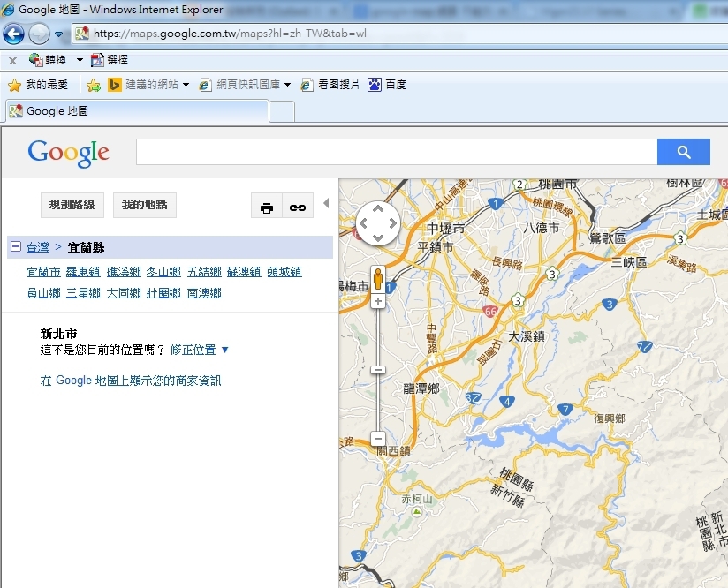Select the 三星鄉 link
The height and width of the screenshot is (588, 728).
click(x=84, y=293)
